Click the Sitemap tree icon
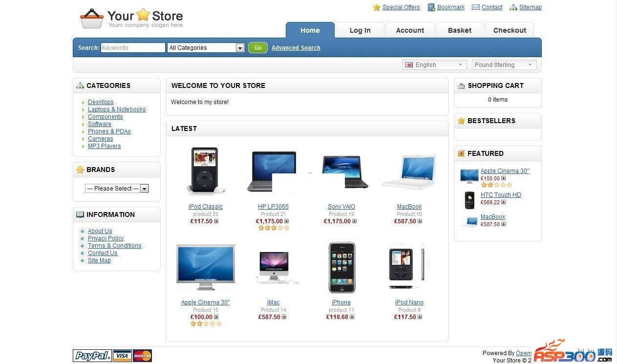 [x=513, y=7]
